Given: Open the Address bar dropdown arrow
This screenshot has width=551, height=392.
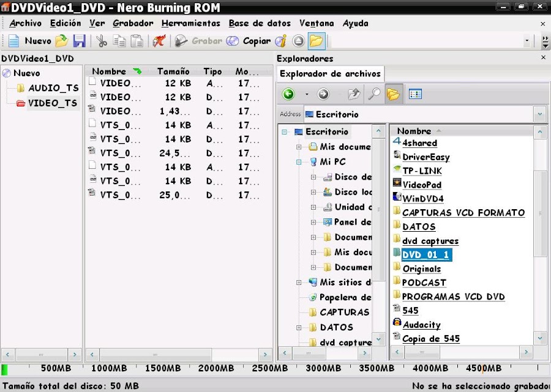Looking at the screenshot, I should [x=540, y=114].
